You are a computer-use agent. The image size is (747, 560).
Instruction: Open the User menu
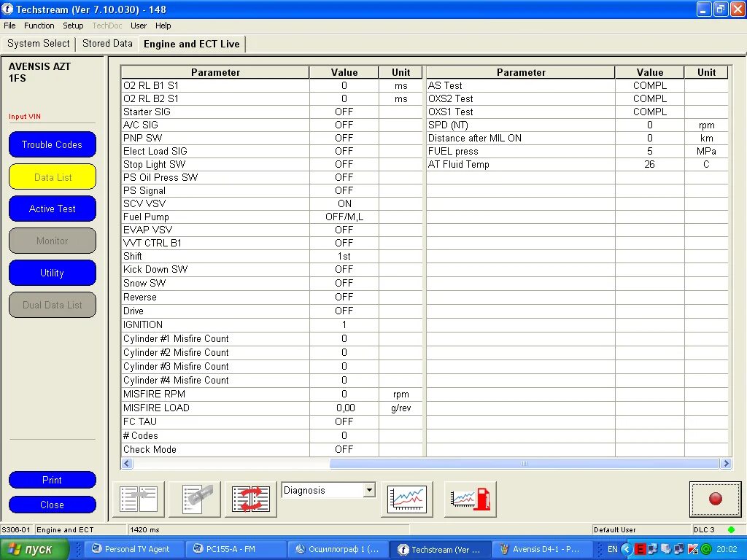point(139,26)
